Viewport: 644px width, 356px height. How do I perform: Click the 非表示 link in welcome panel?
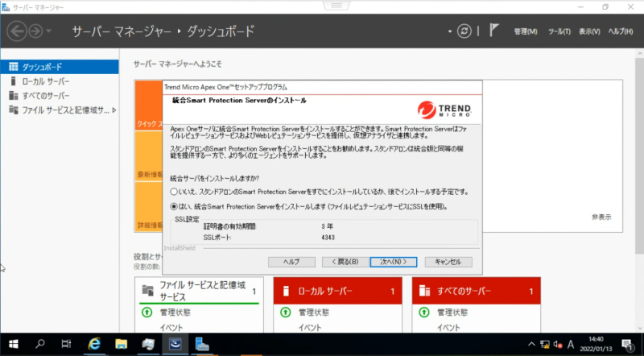click(x=601, y=217)
